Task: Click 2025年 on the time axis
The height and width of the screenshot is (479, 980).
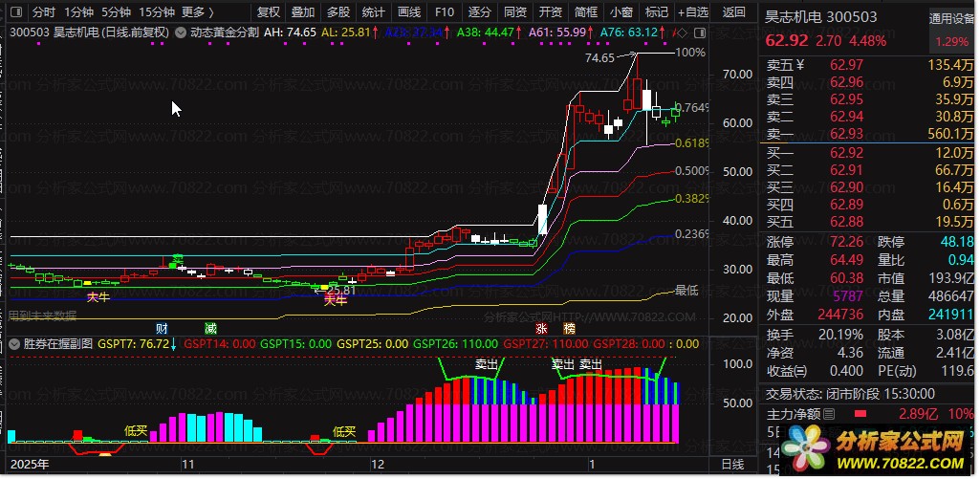Action: point(30,464)
